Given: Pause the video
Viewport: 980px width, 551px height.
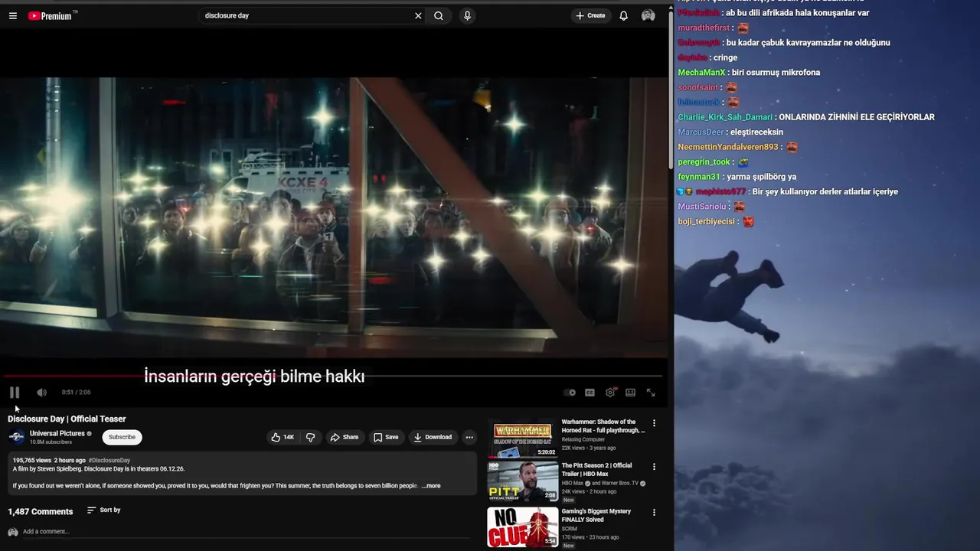Looking at the screenshot, I should 15,393.
